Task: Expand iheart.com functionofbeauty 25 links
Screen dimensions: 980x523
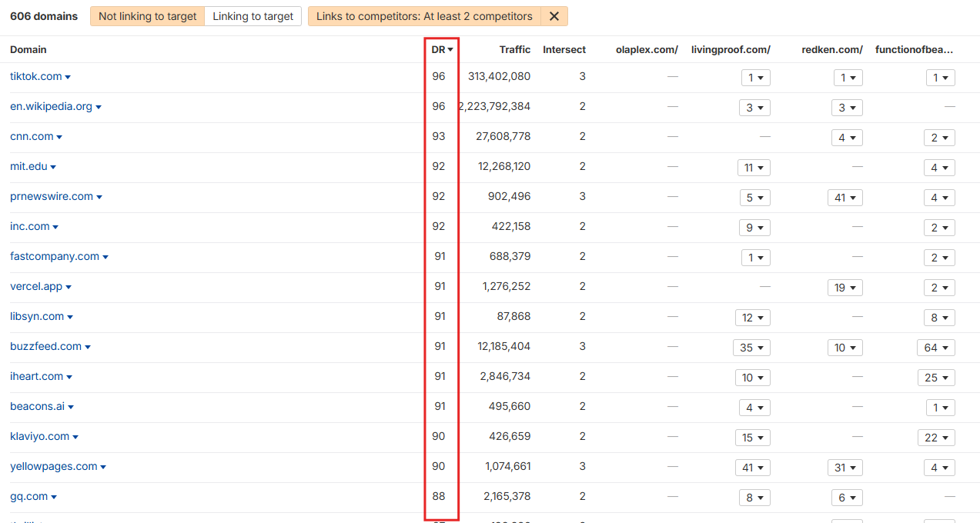Action: point(937,378)
